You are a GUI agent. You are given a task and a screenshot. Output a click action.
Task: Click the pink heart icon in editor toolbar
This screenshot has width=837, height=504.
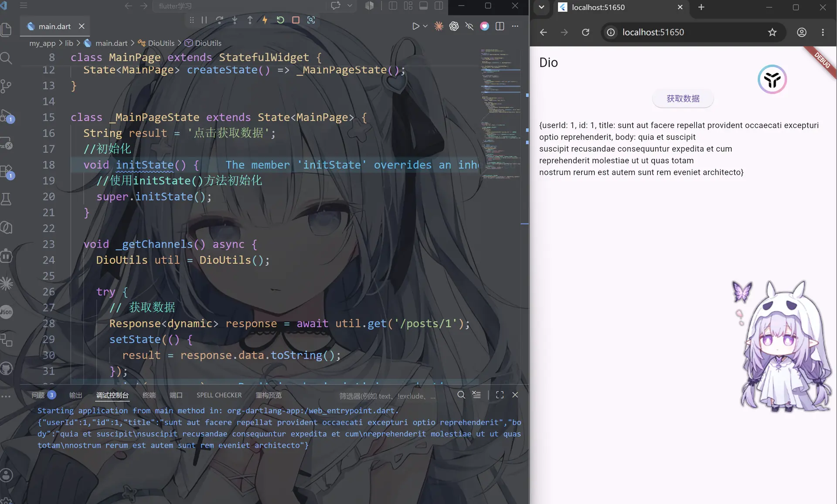484,26
